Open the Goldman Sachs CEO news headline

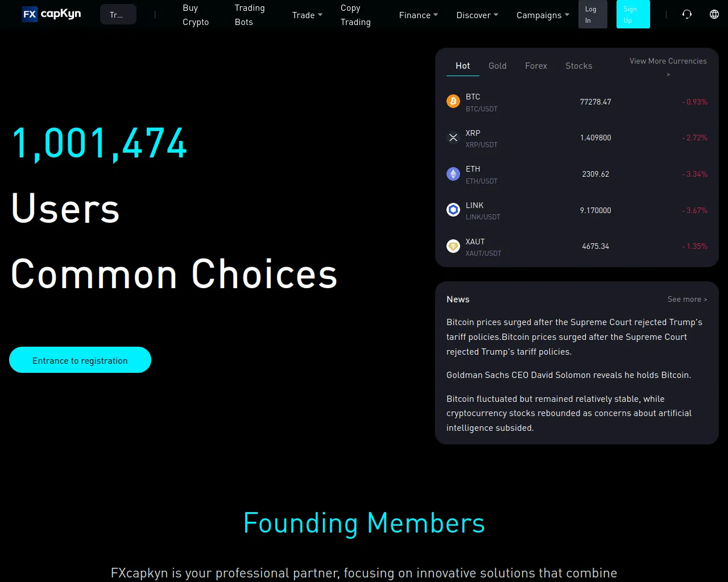click(569, 375)
